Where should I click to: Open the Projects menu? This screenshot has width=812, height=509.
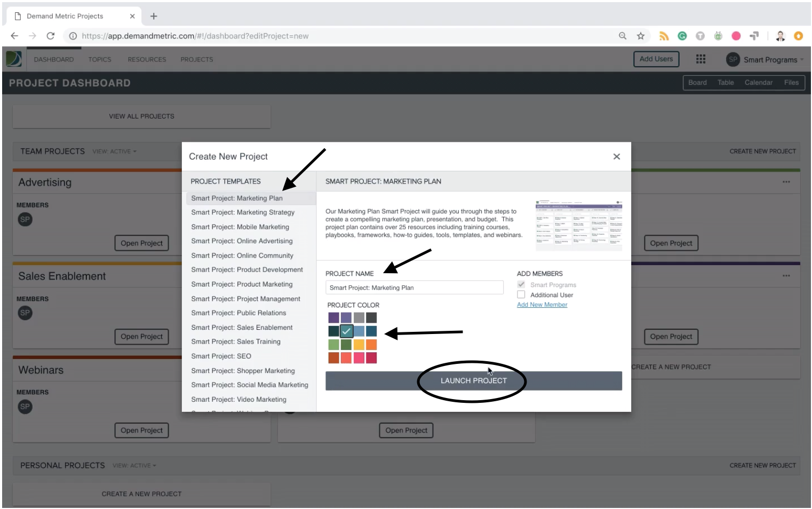click(x=196, y=59)
